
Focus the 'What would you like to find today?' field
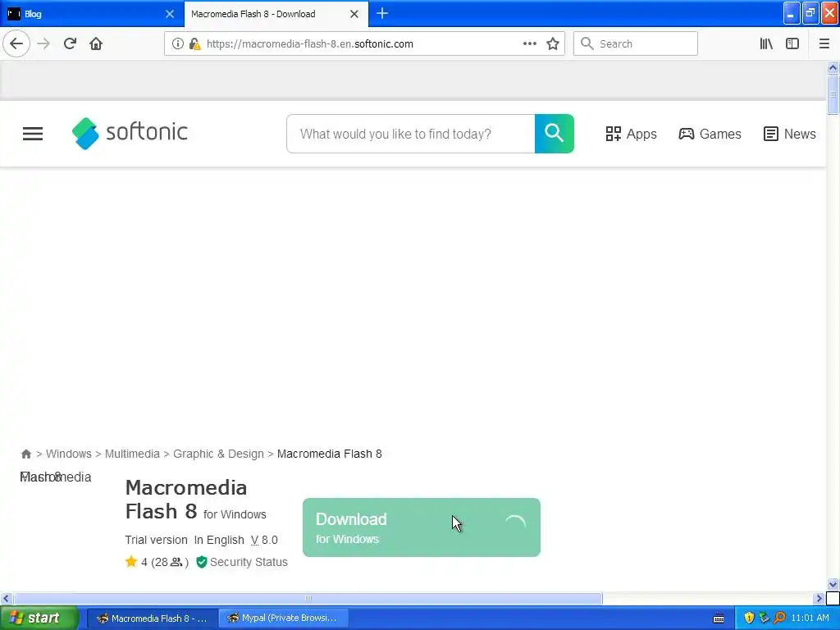pos(411,134)
